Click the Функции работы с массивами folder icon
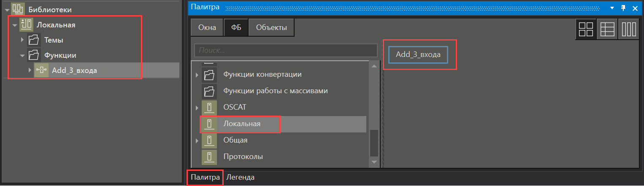Image resolution: width=644 pixels, height=186 pixels. (209, 91)
